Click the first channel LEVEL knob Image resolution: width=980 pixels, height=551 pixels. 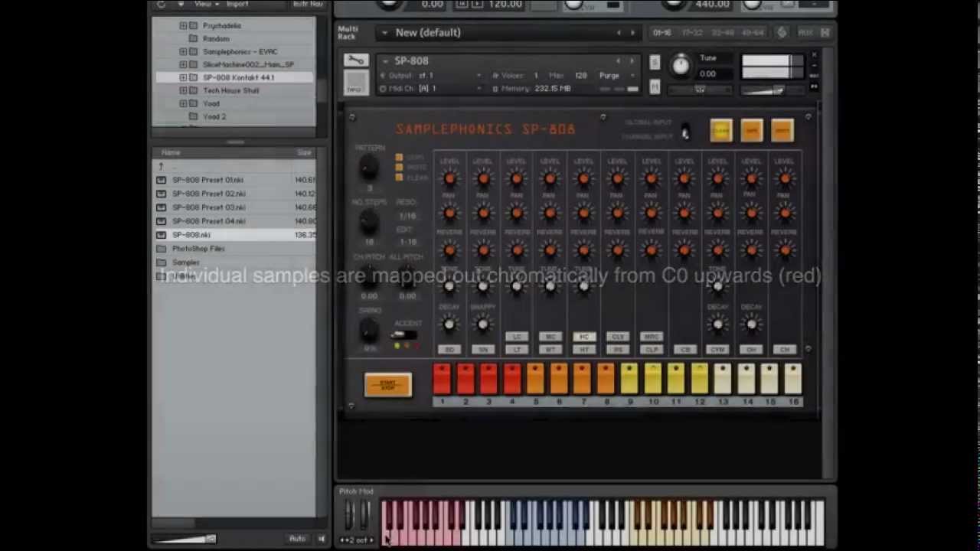click(449, 179)
